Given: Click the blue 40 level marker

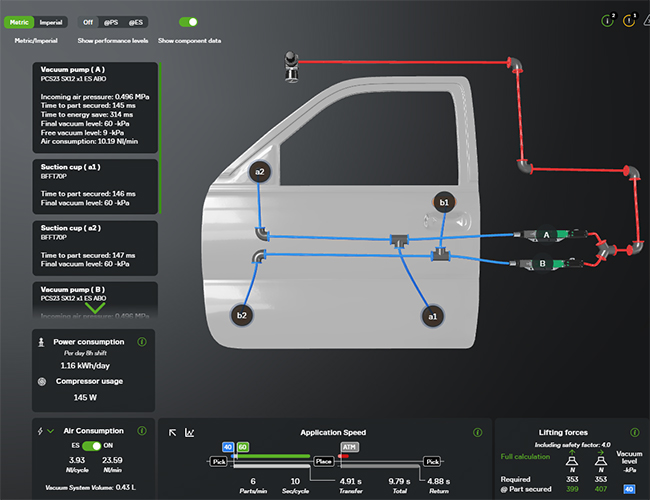Looking at the screenshot, I should (228, 447).
